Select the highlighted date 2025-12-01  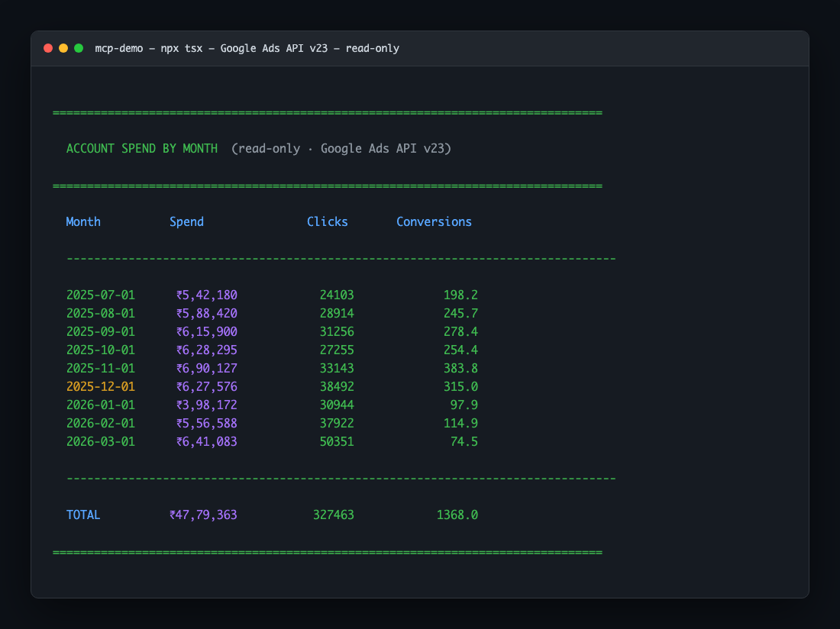(x=101, y=386)
